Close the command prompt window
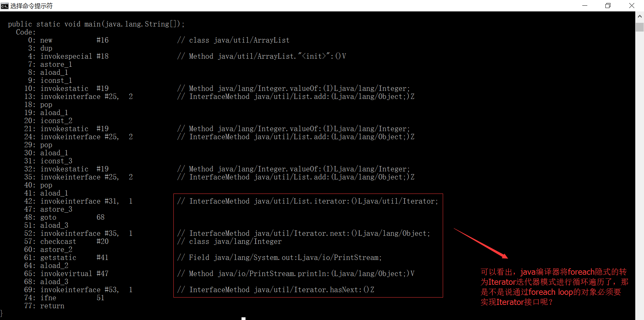The image size is (644, 320). coord(632,6)
